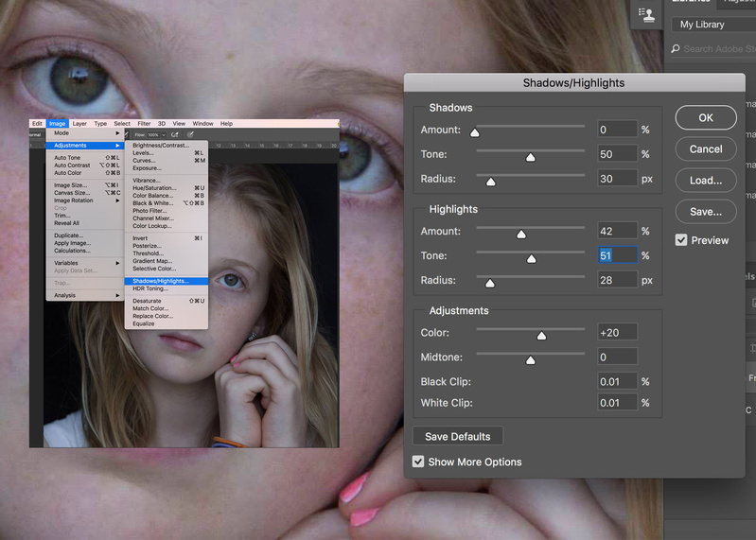Viewport: 756px width, 540px height.
Task: Click Shadows Amount value field
Action: click(x=617, y=130)
